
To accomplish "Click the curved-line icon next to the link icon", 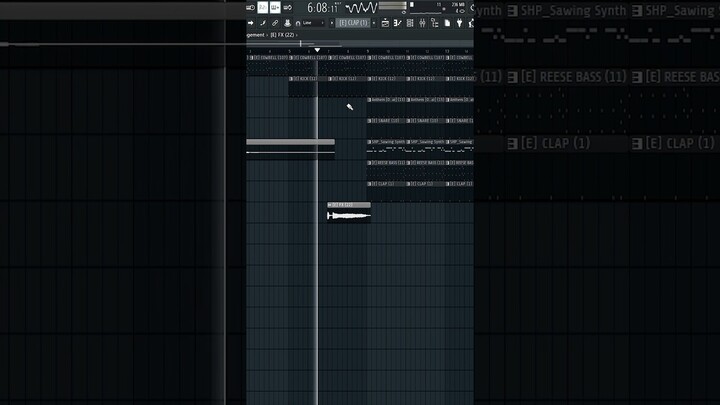I will [263, 23].
